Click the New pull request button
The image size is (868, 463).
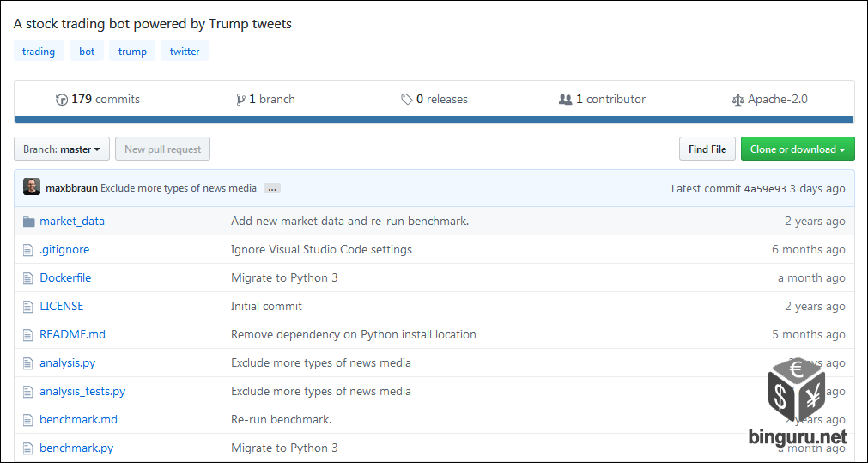163,149
